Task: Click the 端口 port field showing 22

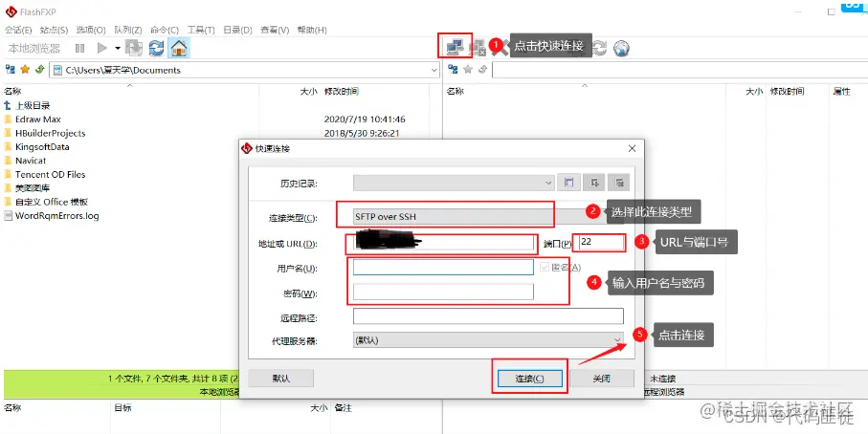Action: 601,243
